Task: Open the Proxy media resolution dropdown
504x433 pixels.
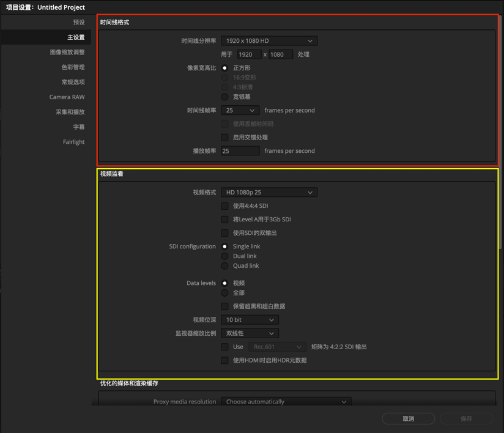Action: (285, 401)
